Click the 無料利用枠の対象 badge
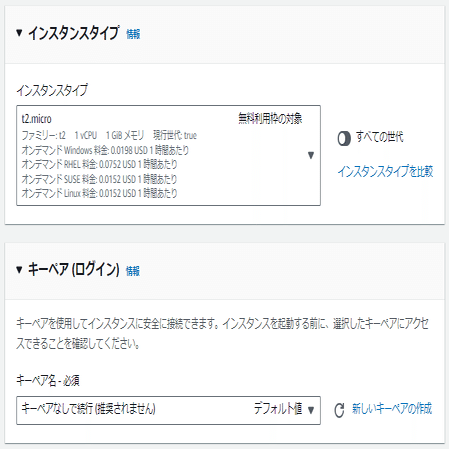The image size is (449, 449). point(270,118)
